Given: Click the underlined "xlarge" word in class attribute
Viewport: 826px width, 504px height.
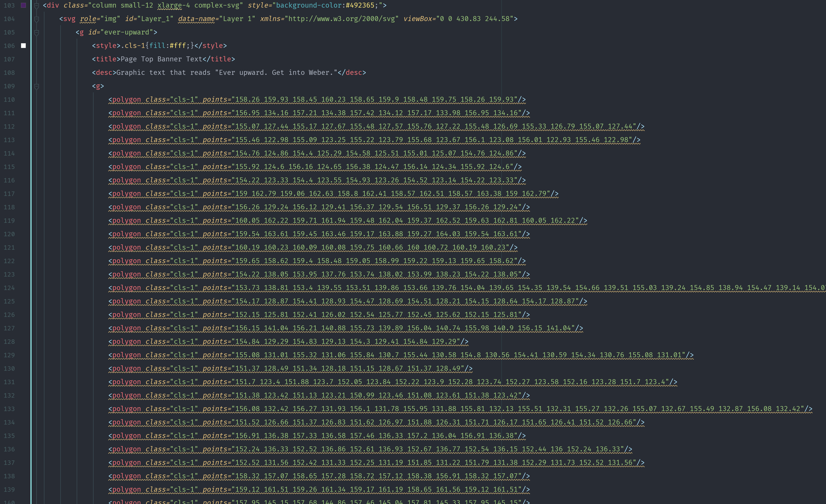Looking at the screenshot, I should coord(170,5).
